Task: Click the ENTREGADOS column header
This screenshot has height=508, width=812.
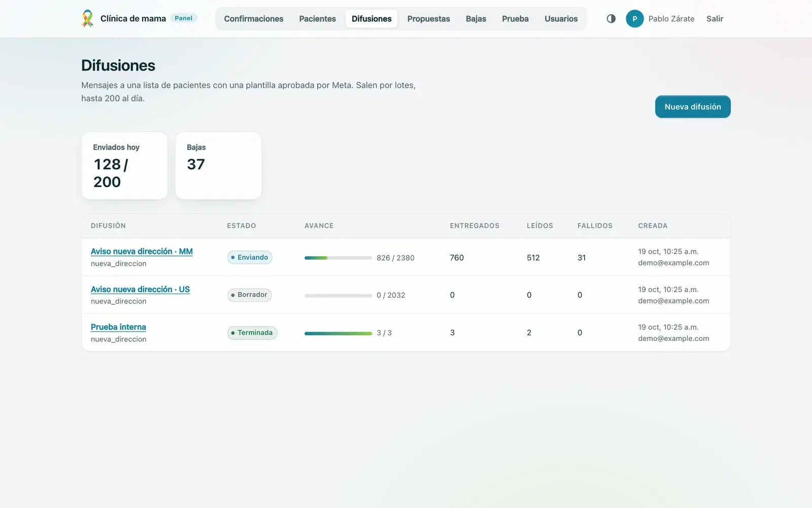Action: pos(475,226)
